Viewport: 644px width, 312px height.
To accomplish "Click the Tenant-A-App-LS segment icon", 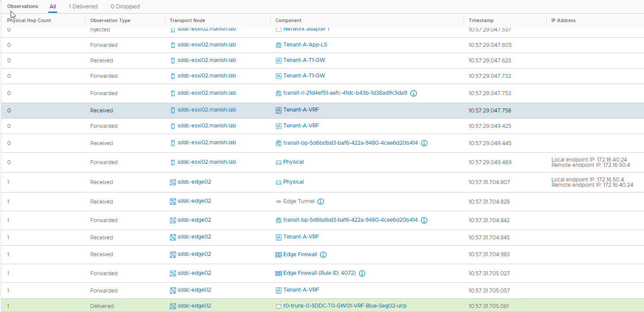I will [279, 45].
